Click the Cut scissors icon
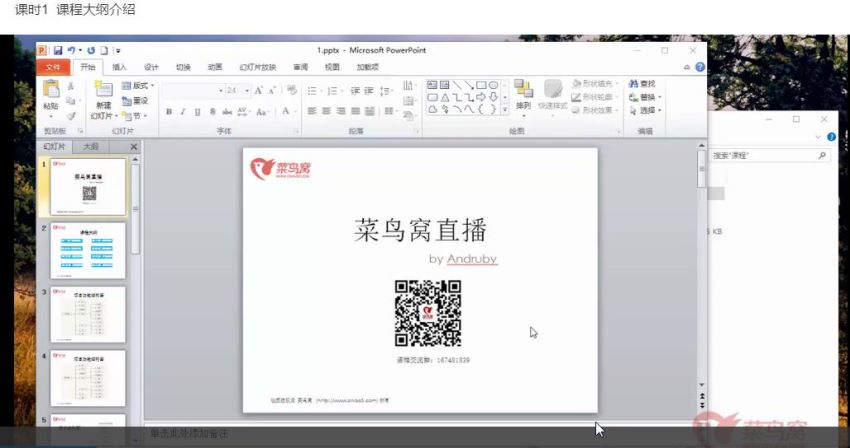Screen dimensions: 850x448 (x=70, y=86)
